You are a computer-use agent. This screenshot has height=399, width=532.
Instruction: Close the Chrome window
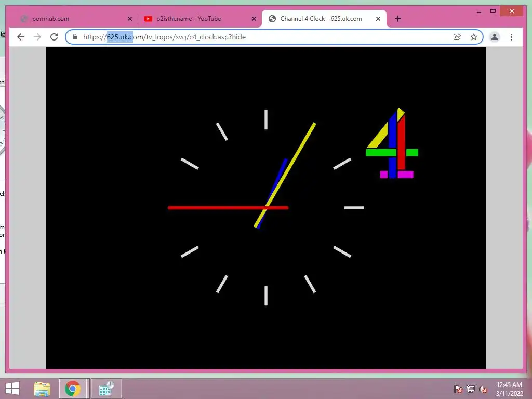click(x=512, y=11)
